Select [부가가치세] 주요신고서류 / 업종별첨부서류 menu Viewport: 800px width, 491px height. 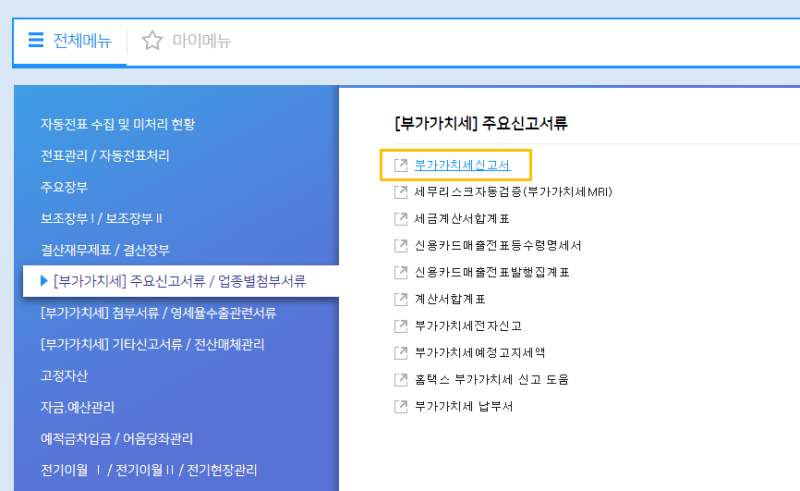click(x=181, y=281)
